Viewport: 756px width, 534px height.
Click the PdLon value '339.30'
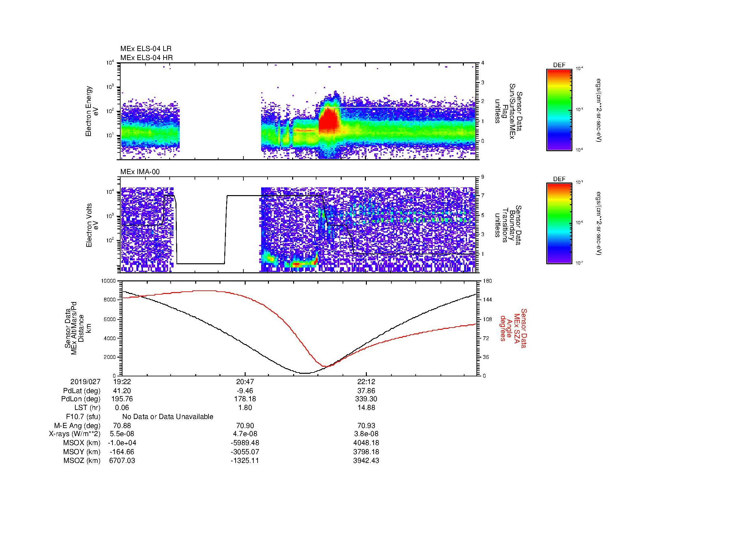[x=366, y=399]
